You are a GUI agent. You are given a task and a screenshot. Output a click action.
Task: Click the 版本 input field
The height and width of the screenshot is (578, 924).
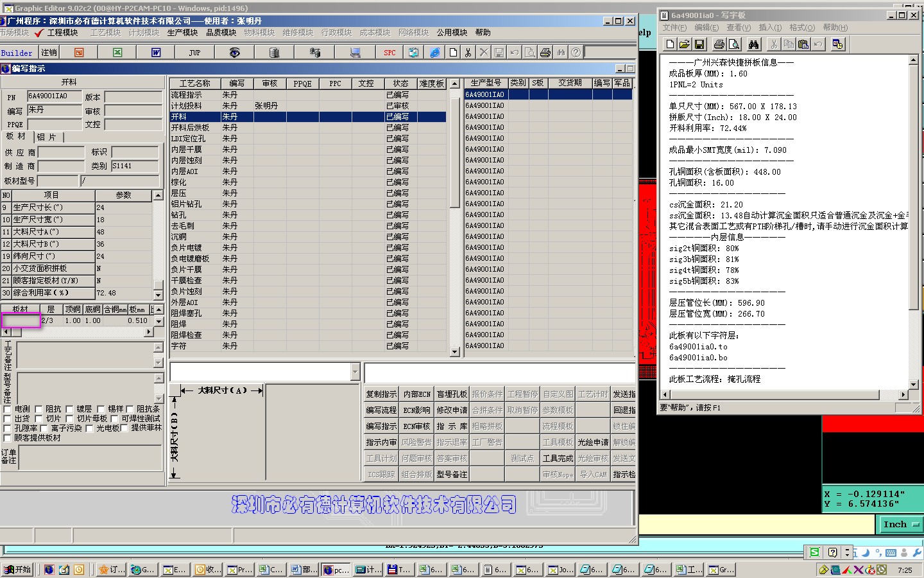(x=133, y=96)
